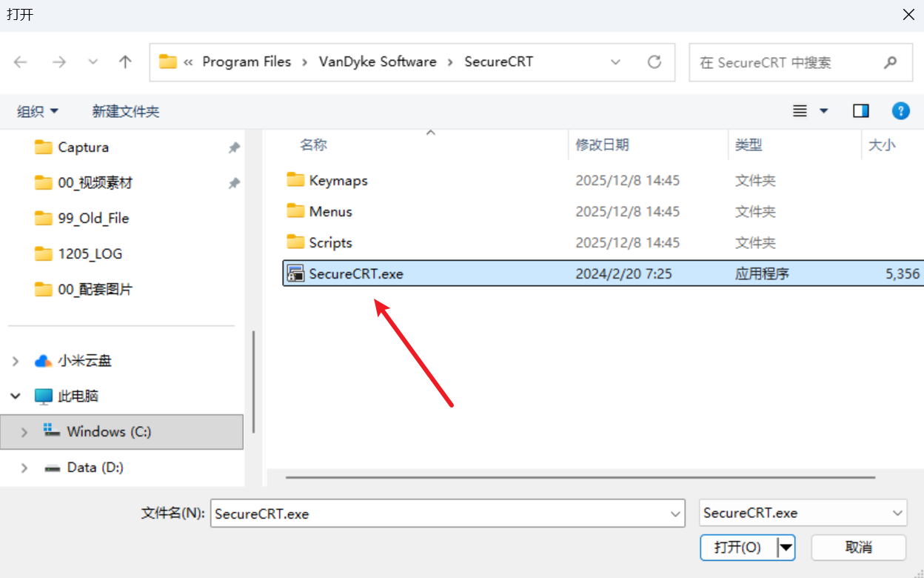
Task: Open view options dropdown arrow
Action: [823, 111]
